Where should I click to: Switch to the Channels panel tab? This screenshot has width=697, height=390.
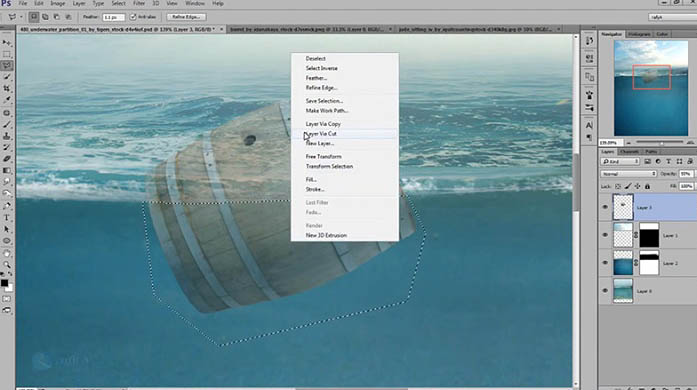tap(629, 152)
